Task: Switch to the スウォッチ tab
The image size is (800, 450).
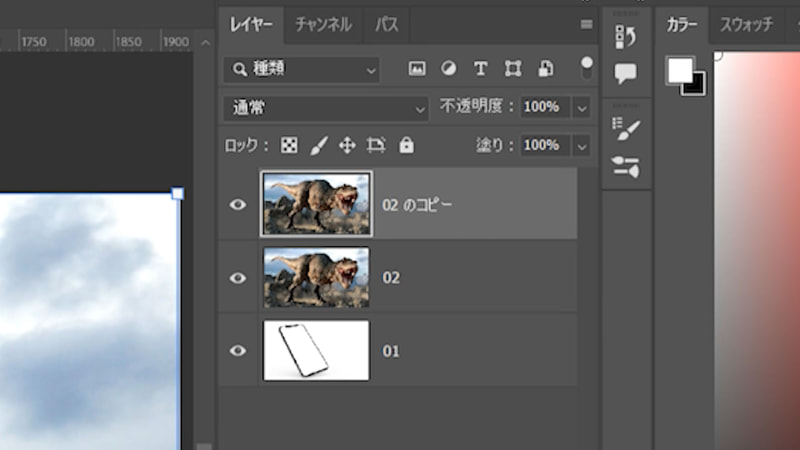Action: (x=746, y=24)
